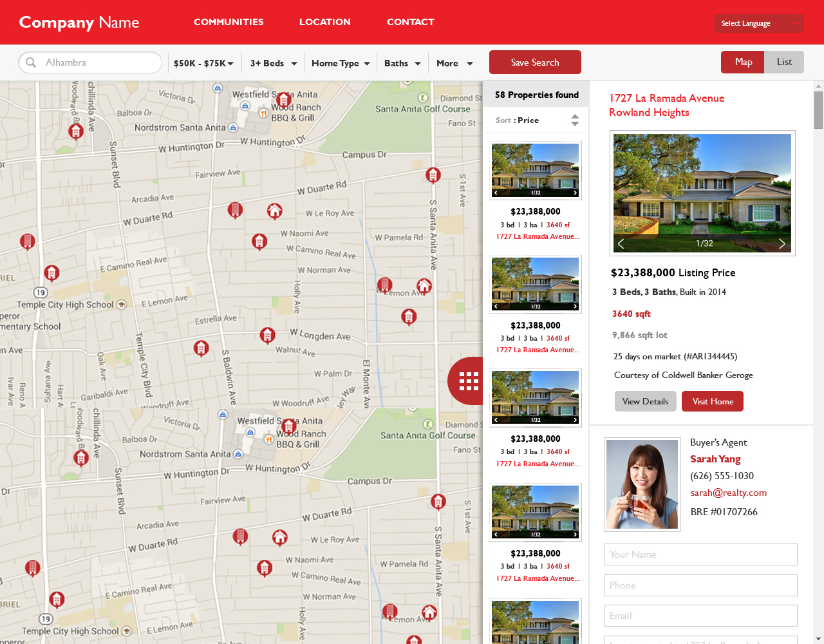The width and height of the screenshot is (824, 644).
Task: Click the next arrow on the main property photo
Action: [782, 243]
